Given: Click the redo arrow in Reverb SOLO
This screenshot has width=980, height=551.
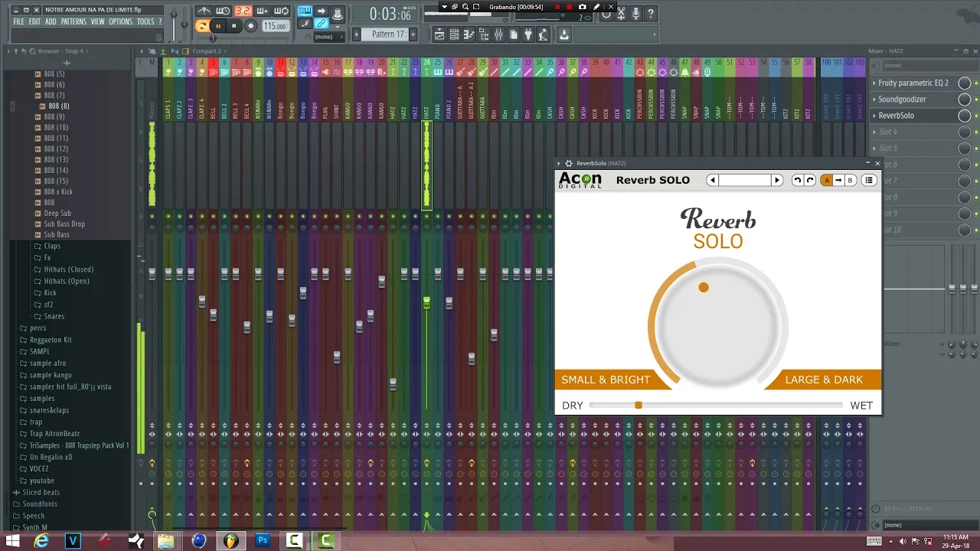Looking at the screenshot, I should pos(809,180).
